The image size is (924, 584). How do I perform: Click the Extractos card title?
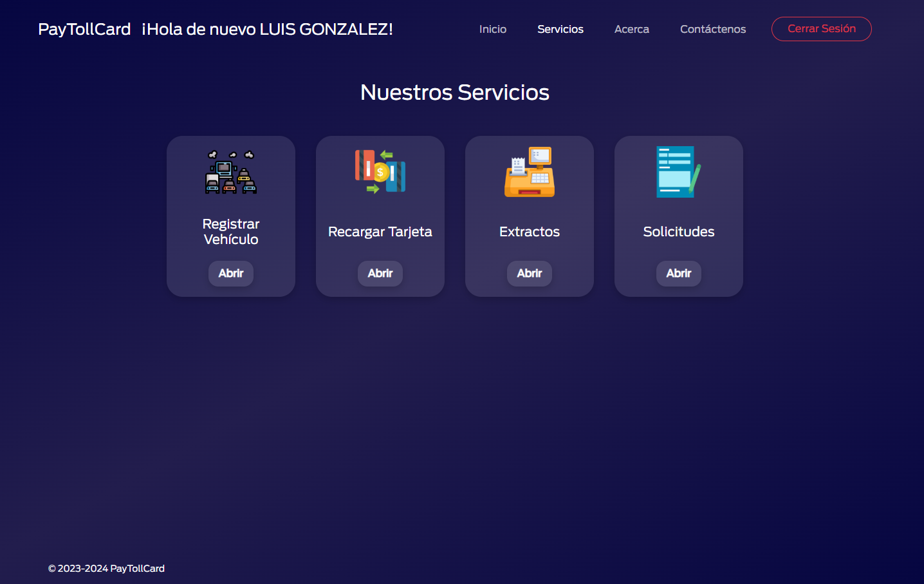pos(530,232)
